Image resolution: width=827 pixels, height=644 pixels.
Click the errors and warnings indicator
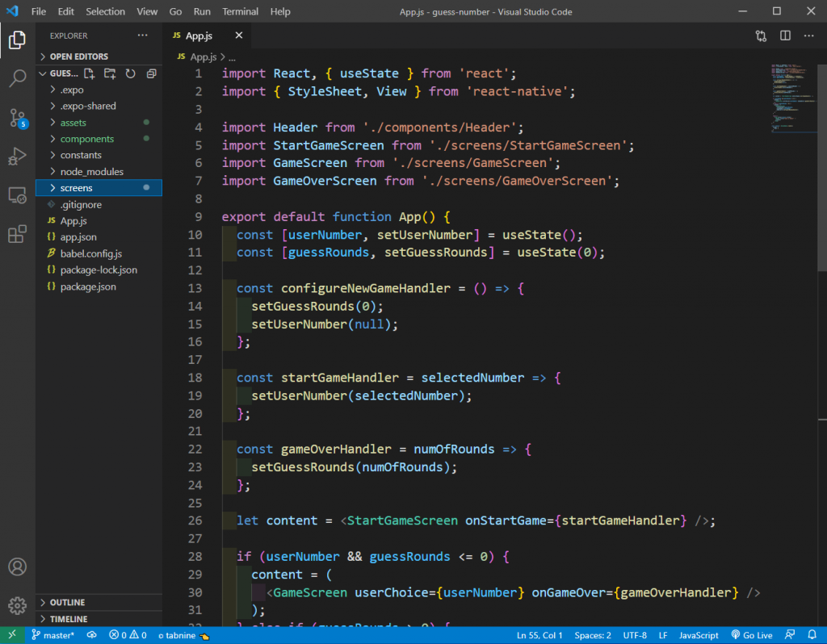click(x=128, y=635)
